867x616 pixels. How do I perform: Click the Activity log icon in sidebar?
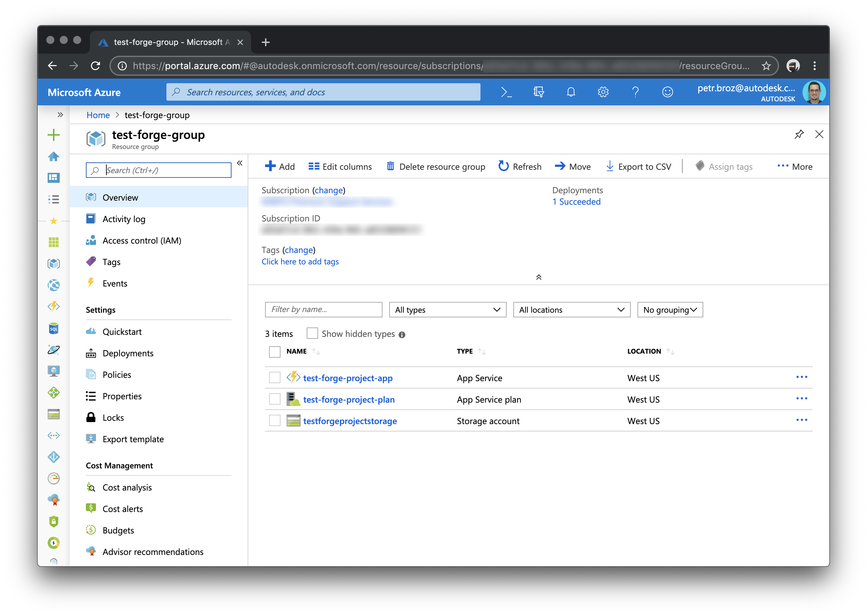pyautogui.click(x=91, y=219)
